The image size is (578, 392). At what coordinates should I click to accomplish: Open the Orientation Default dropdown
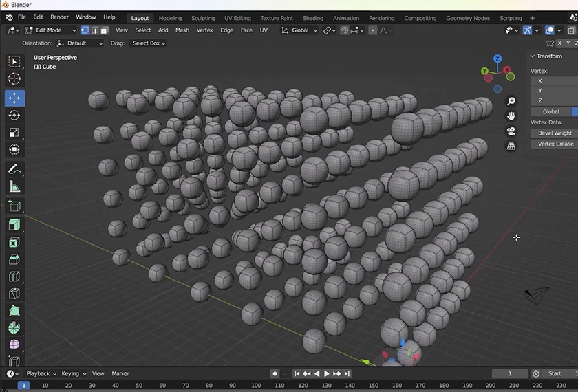tap(80, 43)
